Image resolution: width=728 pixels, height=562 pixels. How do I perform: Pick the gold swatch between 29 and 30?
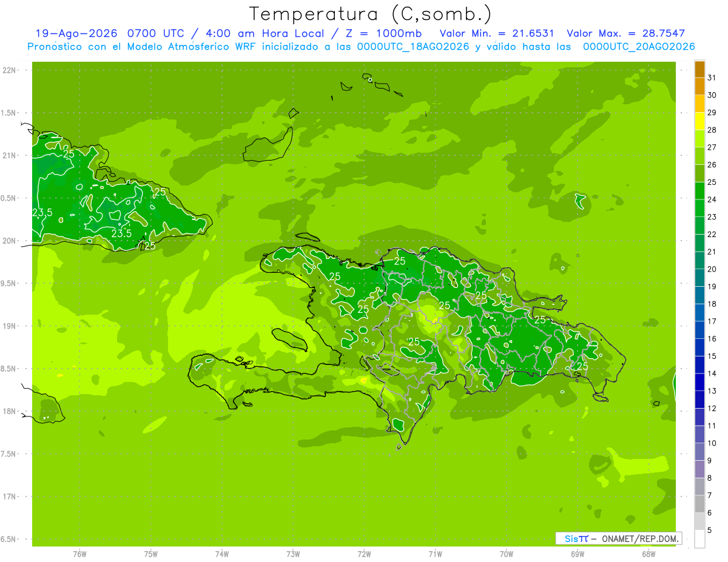(699, 104)
